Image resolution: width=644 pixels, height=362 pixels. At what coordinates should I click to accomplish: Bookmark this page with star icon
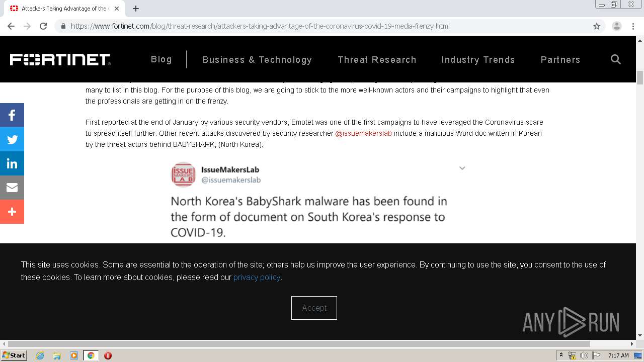pos(597,26)
